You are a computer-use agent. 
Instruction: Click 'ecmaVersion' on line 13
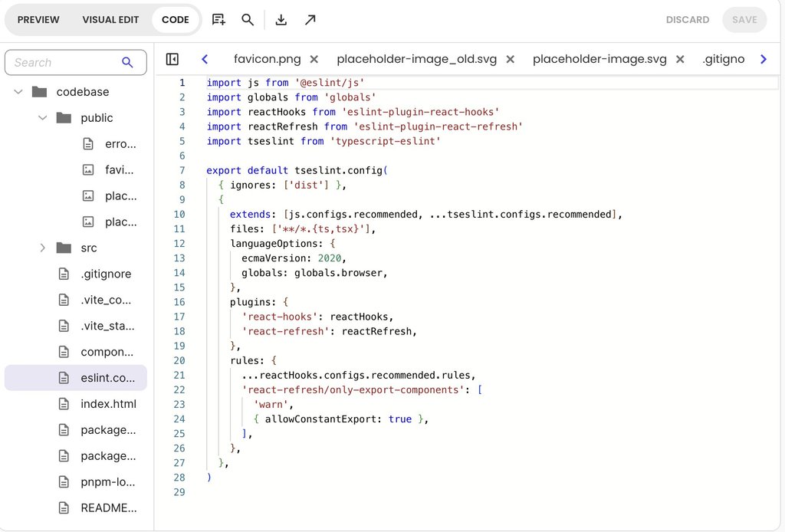[x=274, y=258]
